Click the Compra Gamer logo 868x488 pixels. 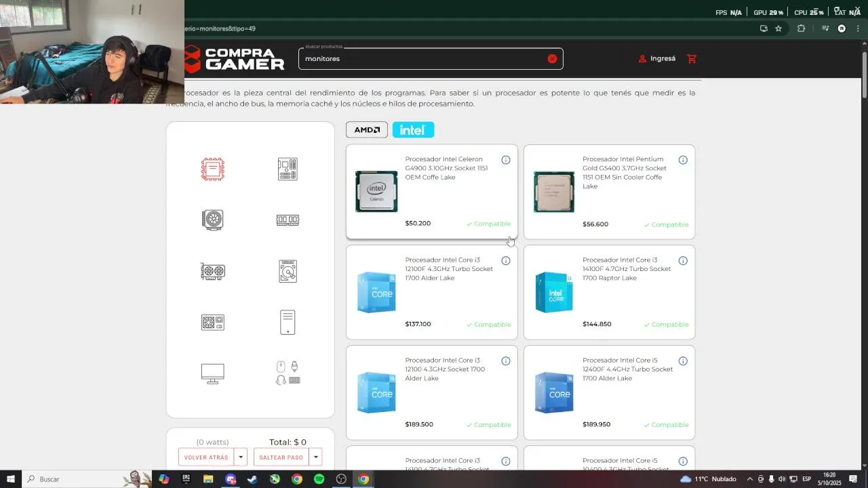(235, 59)
